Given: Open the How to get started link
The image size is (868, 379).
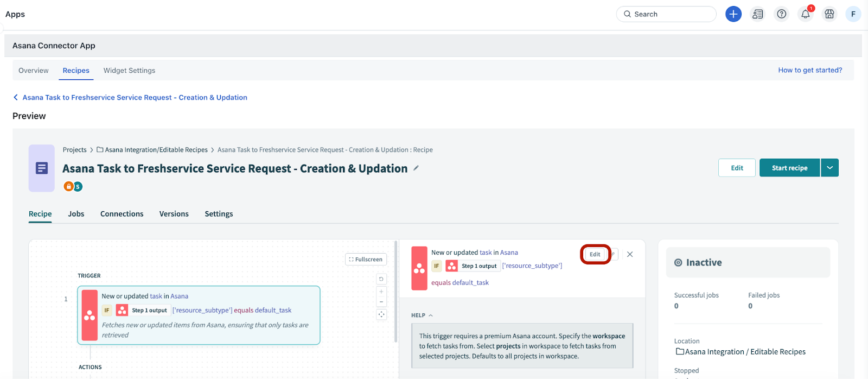Looking at the screenshot, I should (x=810, y=70).
